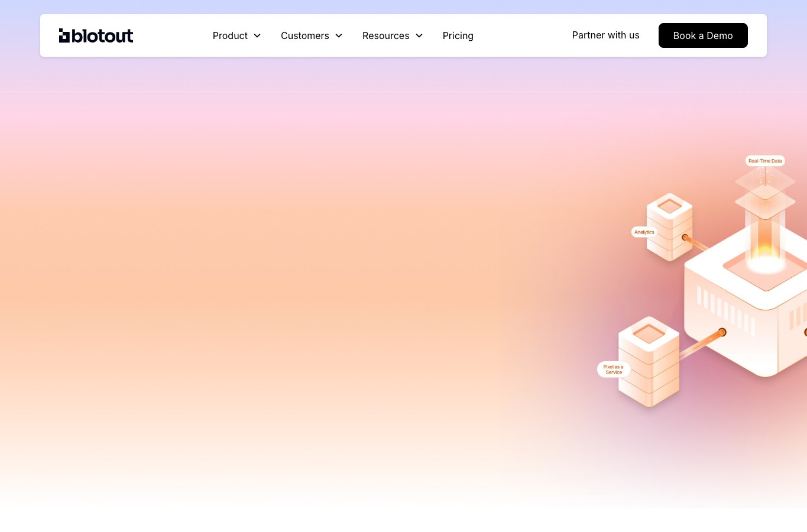Go to the Pricing page
This screenshot has height=532, width=807.
458,35
